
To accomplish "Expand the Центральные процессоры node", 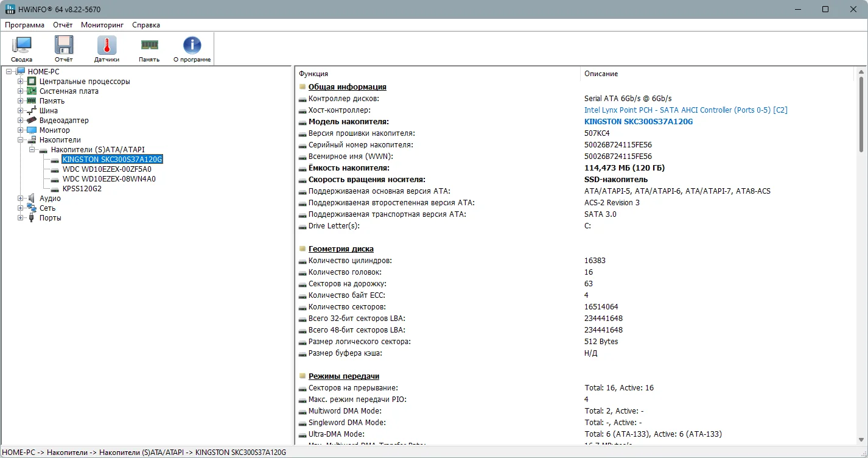I will tap(21, 82).
